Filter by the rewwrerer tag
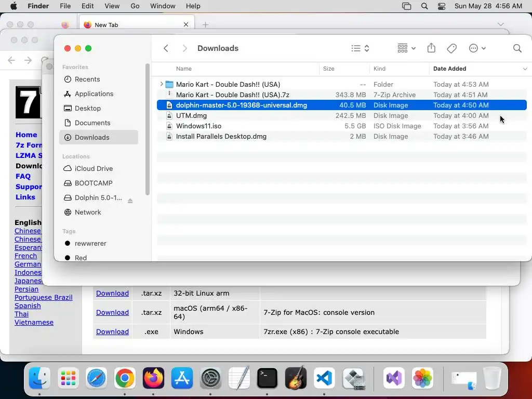The image size is (532, 399). coord(99,244)
